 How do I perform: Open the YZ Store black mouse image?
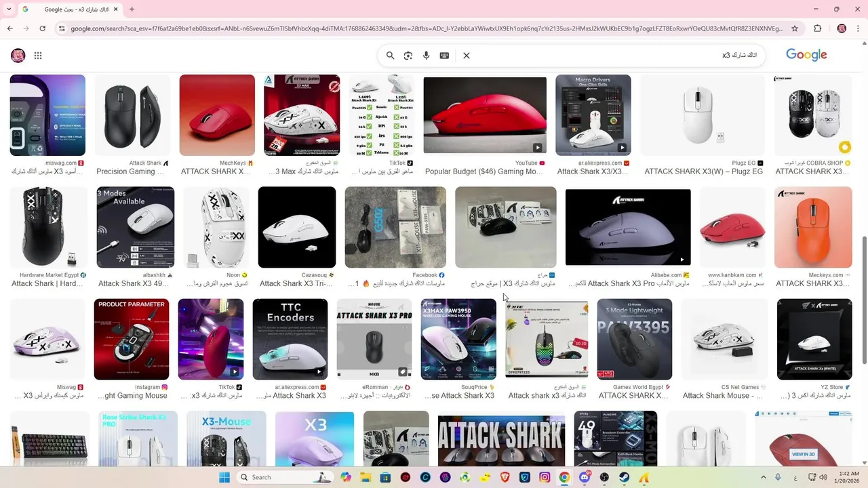[x=814, y=339]
